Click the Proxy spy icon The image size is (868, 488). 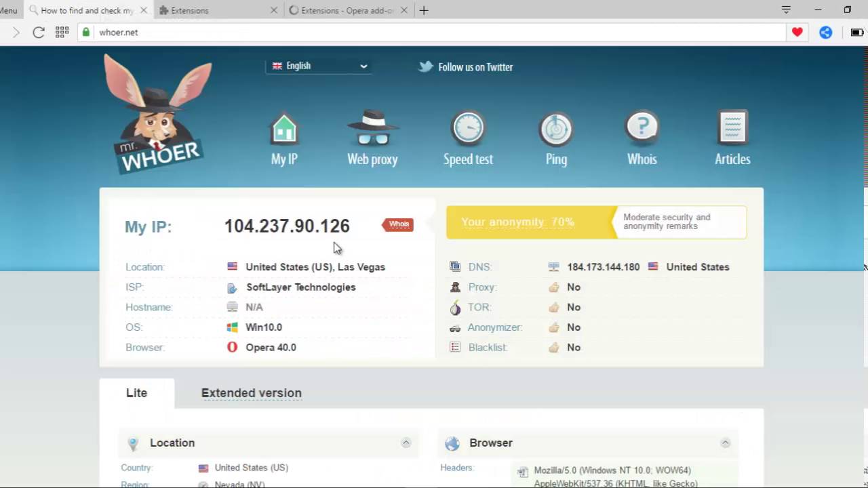tap(455, 287)
